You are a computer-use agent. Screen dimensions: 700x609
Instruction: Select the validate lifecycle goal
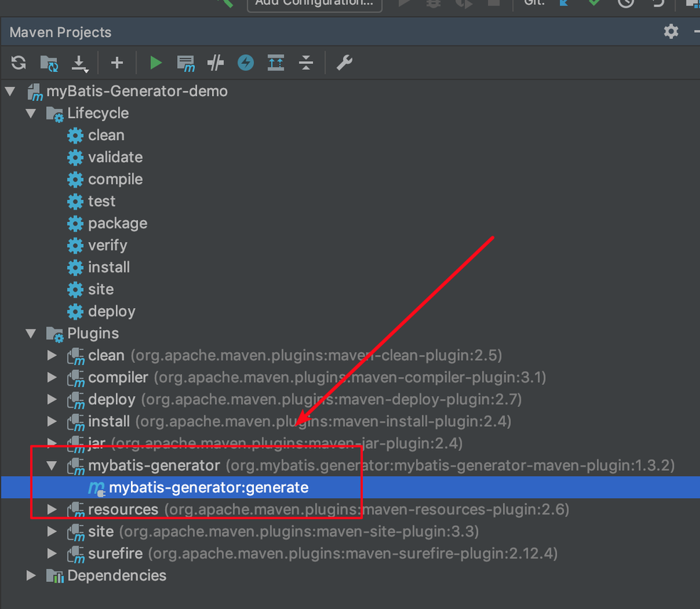click(x=115, y=157)
